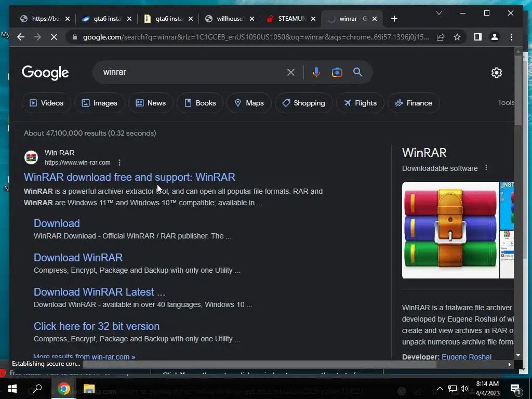The width and height of the screenshot is (532, 399).
Task: Click the 'Establishing secure con...' status text
Action: (46, 364)
